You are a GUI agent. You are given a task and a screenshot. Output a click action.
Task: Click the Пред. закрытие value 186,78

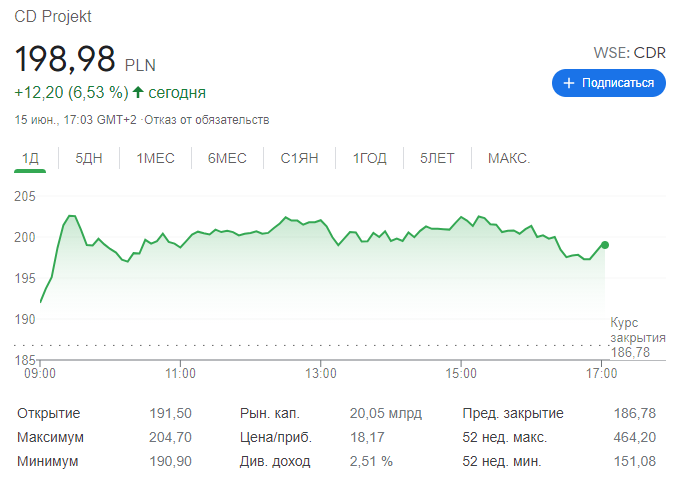pyautogui.click(x=635, y=413)
